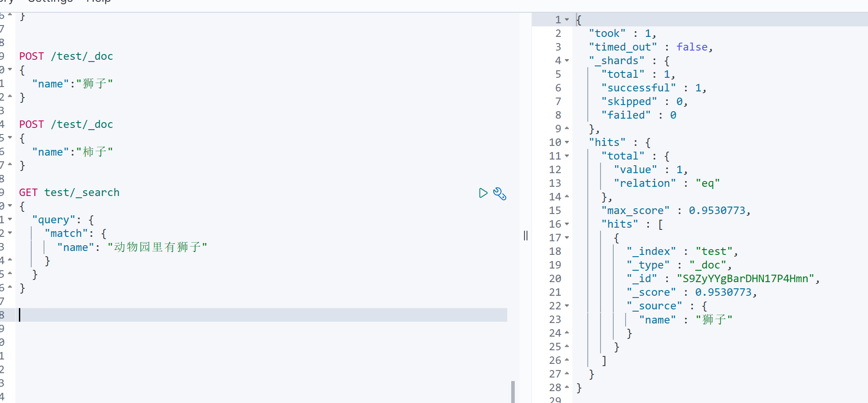
Task: Click the first POST /test/_doc line above 狮子
Action: (66, 56)
